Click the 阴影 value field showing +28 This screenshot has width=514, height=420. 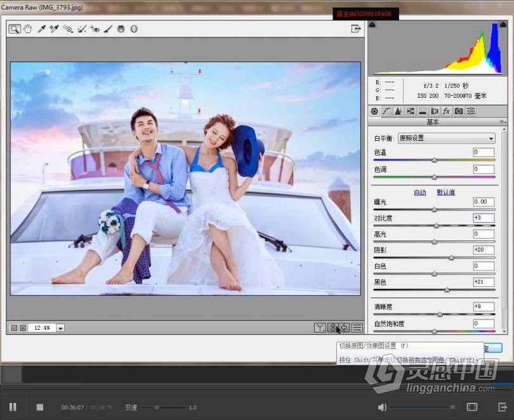484,250
